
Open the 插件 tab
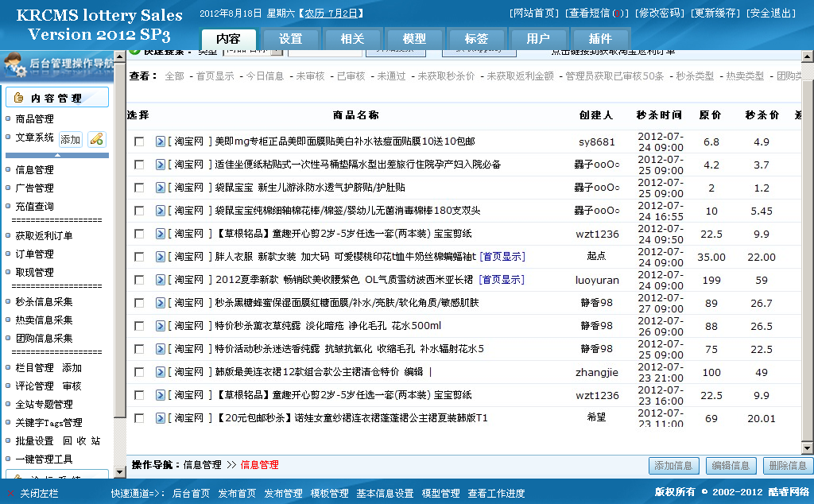click(600, 39)
